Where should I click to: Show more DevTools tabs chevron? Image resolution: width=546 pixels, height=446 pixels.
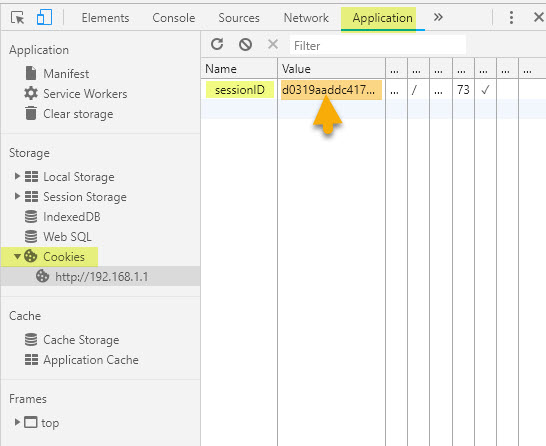point(438,17)
